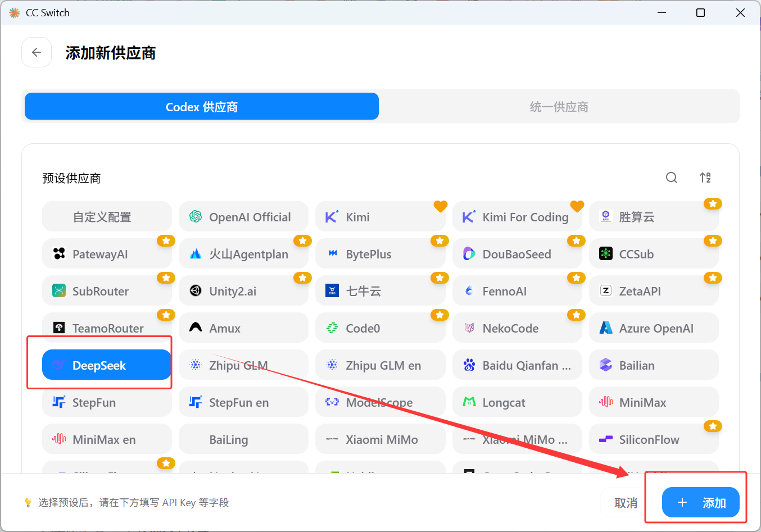This screenshot has width=761, height=532.
Task: Select the DouBaoSeed preset
Action: pyautogui.click(x=517, y=254)
